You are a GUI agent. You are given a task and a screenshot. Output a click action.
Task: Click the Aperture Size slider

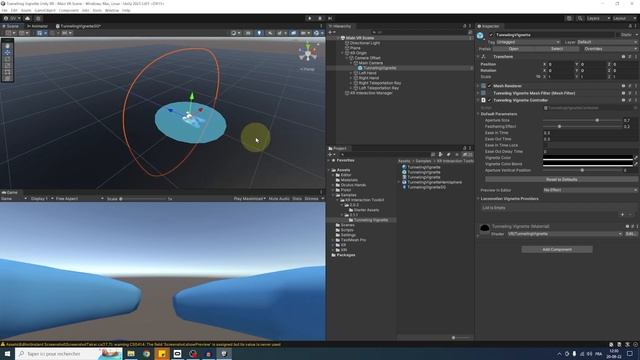(582, 120)
